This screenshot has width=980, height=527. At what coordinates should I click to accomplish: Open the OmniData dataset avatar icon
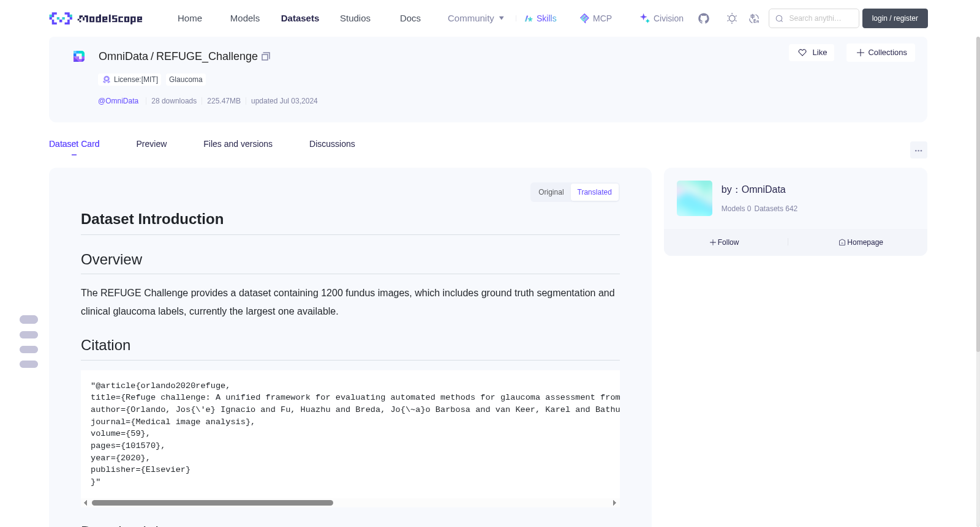(79, 56)
